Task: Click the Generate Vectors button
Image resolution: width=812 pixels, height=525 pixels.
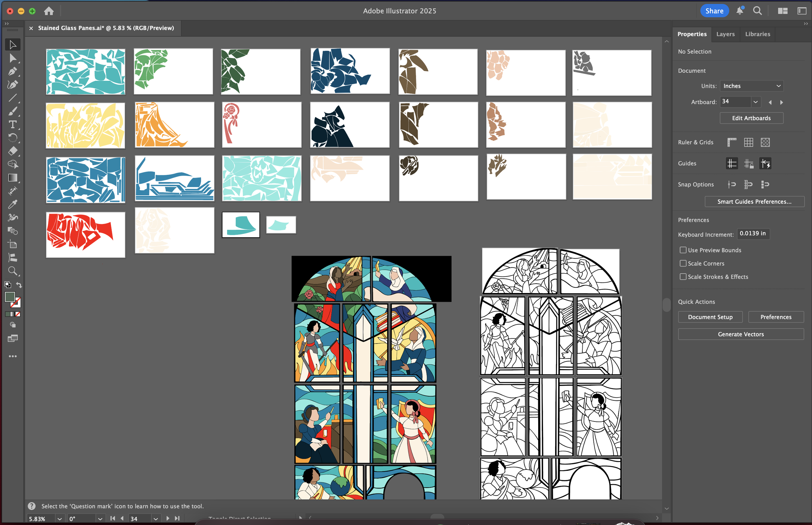Action: 741,334
